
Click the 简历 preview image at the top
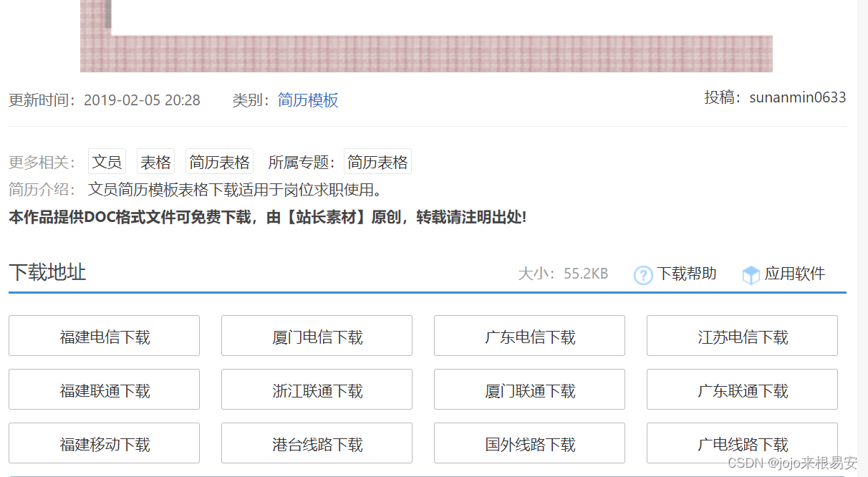pyautogui.click(x=426, y=36)
